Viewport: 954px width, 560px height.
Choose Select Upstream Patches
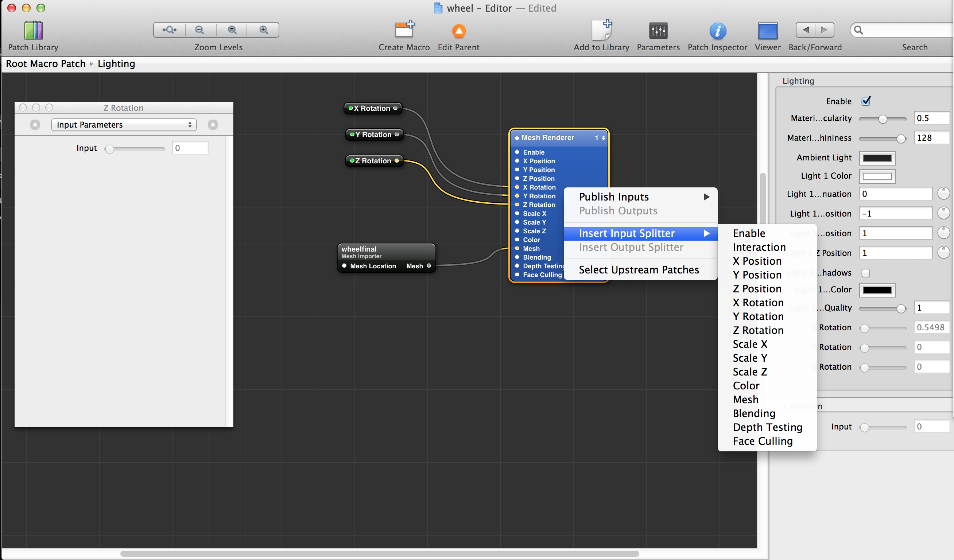click(x=639, y=270)
